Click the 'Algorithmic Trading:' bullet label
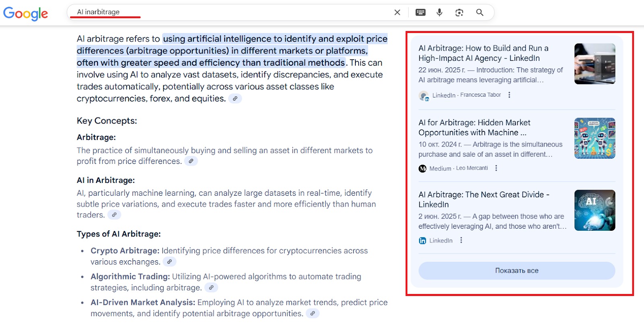 click(x=130, y=276)
